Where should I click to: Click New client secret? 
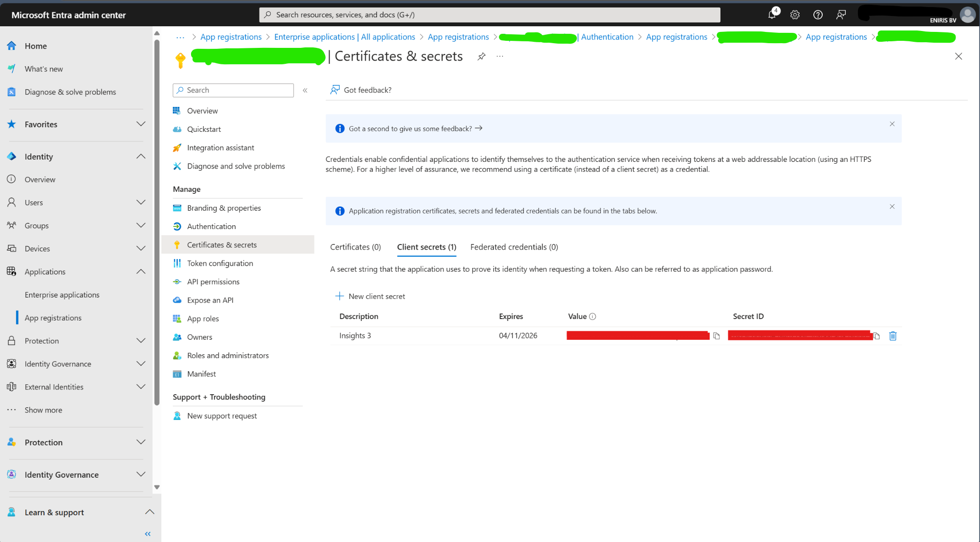[x=370, y=297]
